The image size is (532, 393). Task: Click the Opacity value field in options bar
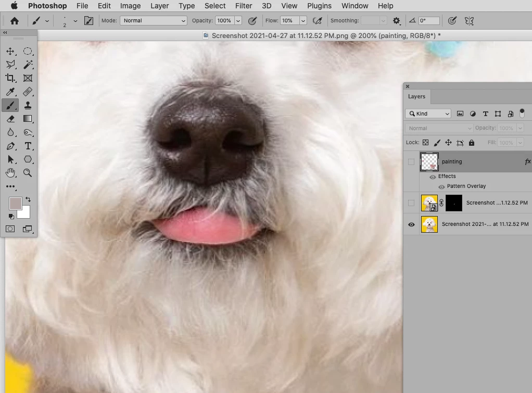tap(224, 21)
